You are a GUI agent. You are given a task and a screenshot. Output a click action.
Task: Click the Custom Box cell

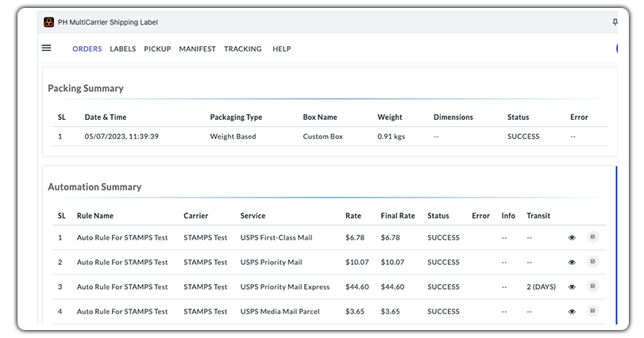[323, 136]
